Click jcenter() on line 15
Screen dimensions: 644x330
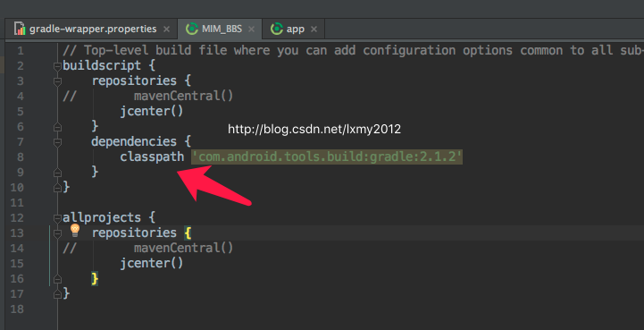tap(152, 263)
